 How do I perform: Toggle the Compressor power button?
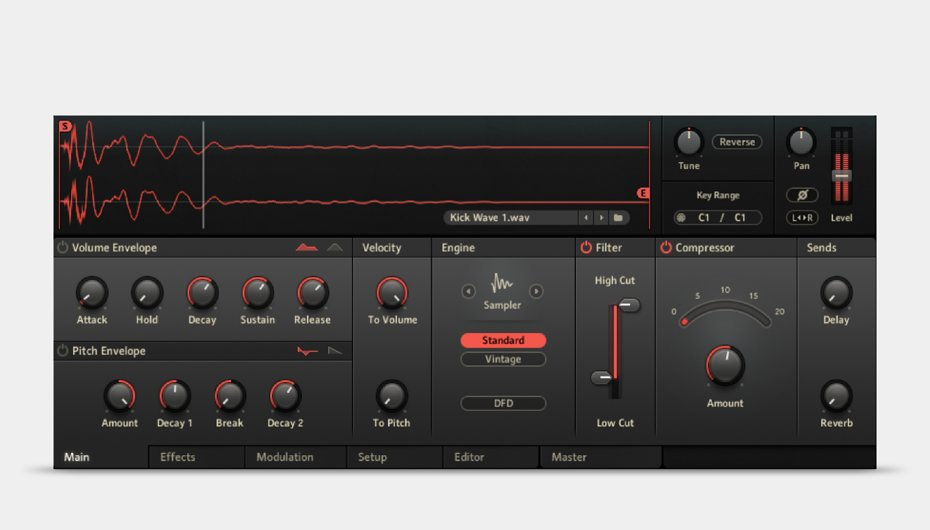click(x=666, y=248)
